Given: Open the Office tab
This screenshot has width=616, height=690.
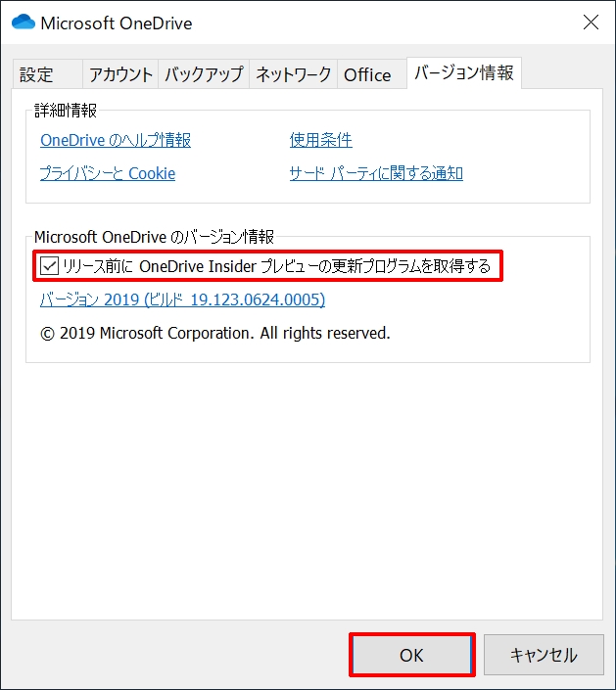Looking at the screenshot, I should (371, 74).
